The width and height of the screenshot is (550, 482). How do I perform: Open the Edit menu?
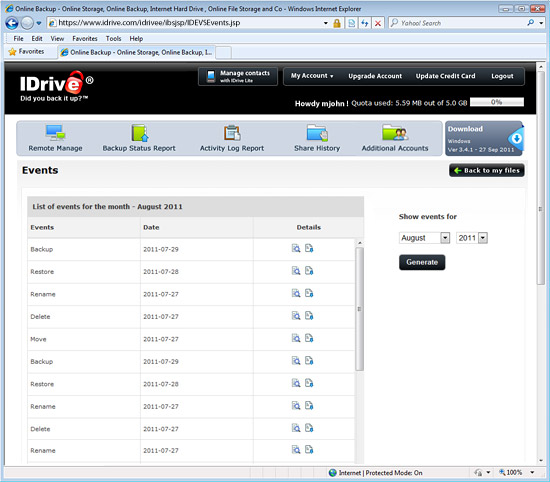pyautogui.click(x=37, y=39)
